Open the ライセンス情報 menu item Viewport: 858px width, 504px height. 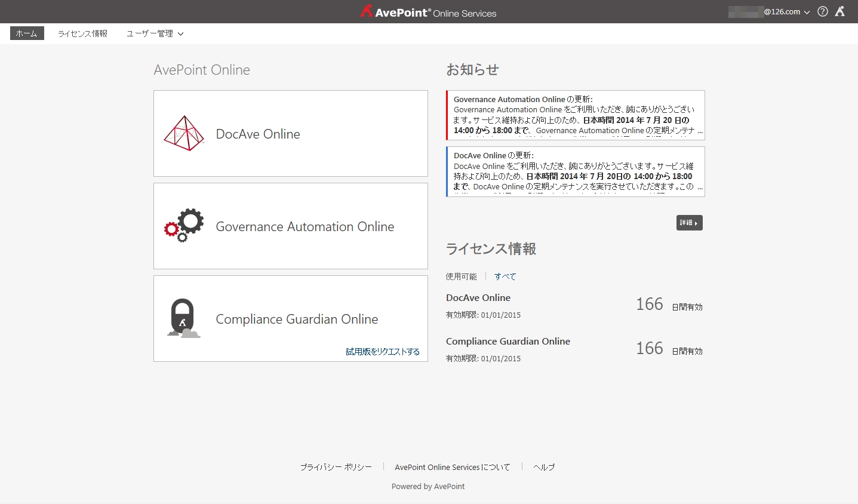[82, 33]
